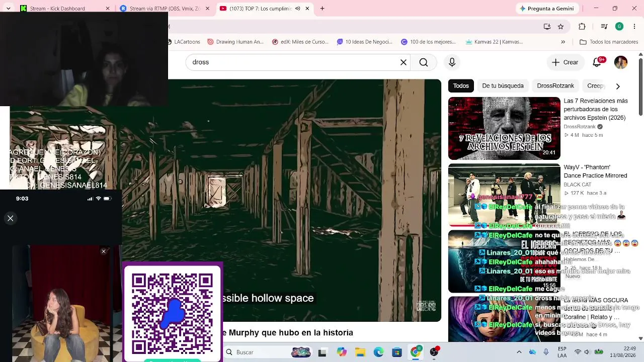Open OBS Studio from the taskbar
The width and height of the screenshot is (644, 362).
click(434, 352)
